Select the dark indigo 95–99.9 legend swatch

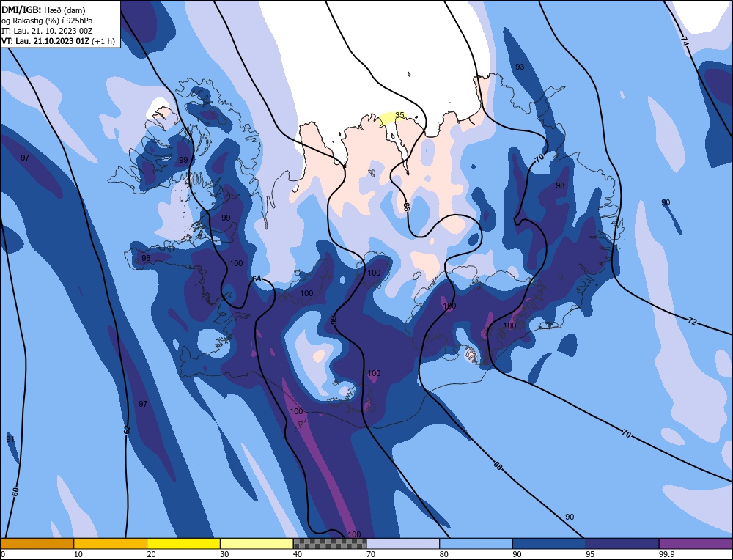[622, 543]
